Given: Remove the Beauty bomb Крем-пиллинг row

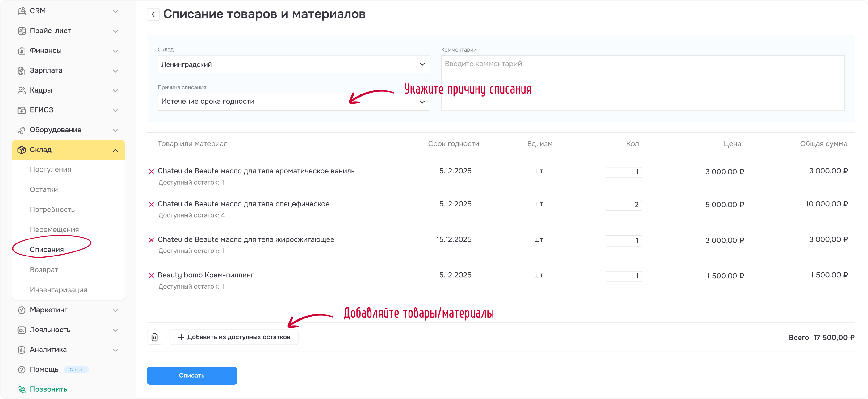Looking at the screenshot, I should tap(151, 276).
